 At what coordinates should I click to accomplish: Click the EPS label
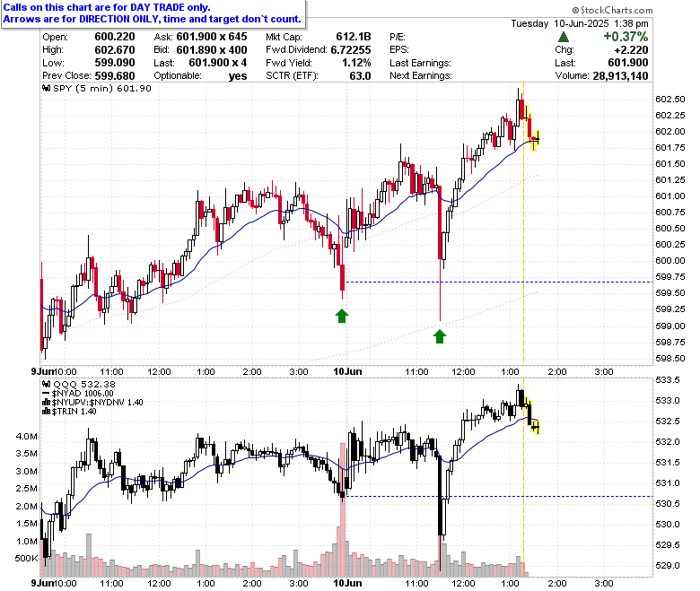point(399,50)
